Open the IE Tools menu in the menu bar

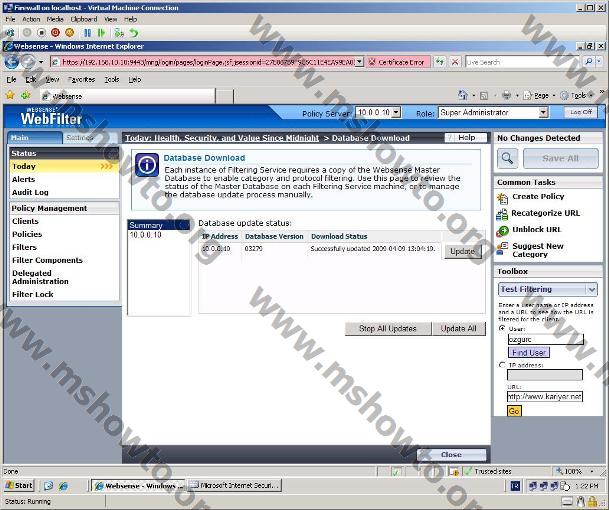(x=111, y=79)
